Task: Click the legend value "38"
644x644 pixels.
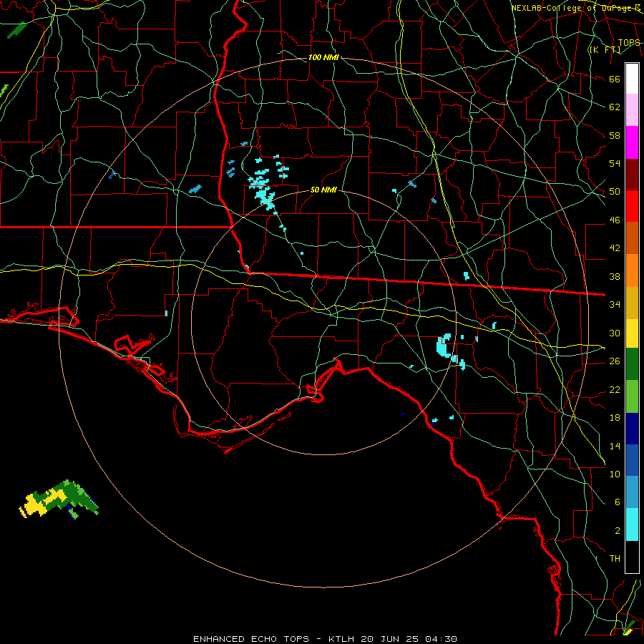Action: click(x=615, y=277)
